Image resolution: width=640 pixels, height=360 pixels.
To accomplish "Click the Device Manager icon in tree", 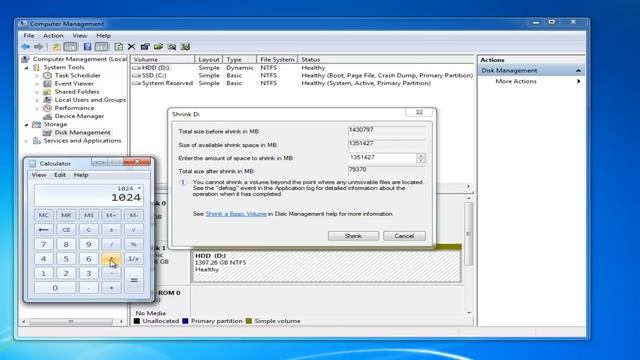I will [x=47, y=116].
